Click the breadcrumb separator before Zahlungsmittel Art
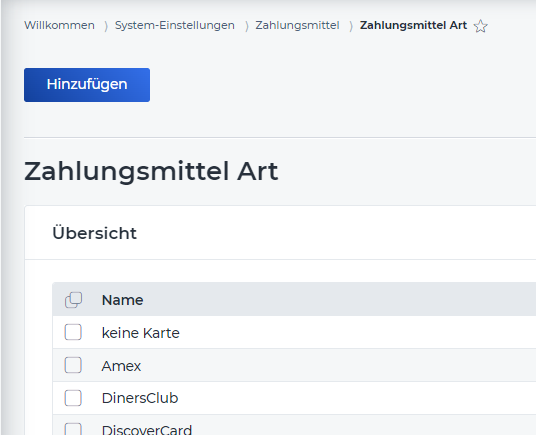The width and height of the screenshot is (536, 435). [351, 26]
